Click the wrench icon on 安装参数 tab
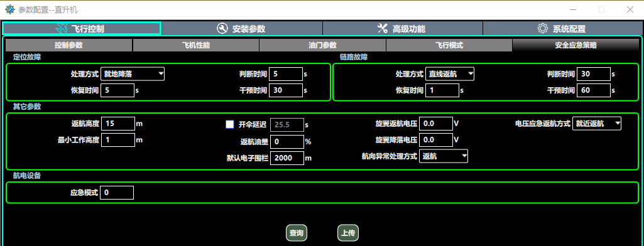Viewport: 644px width, 246px height. (x=222, y=28)
